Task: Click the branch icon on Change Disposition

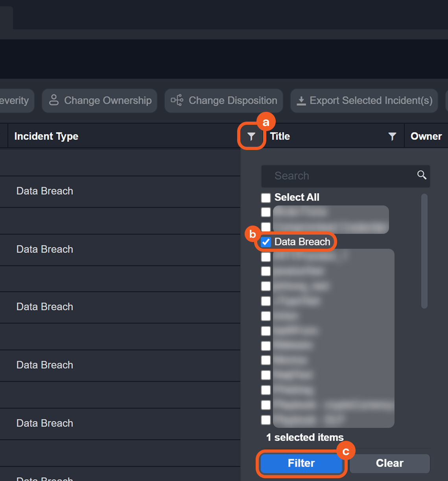Action: click(177, 100)
